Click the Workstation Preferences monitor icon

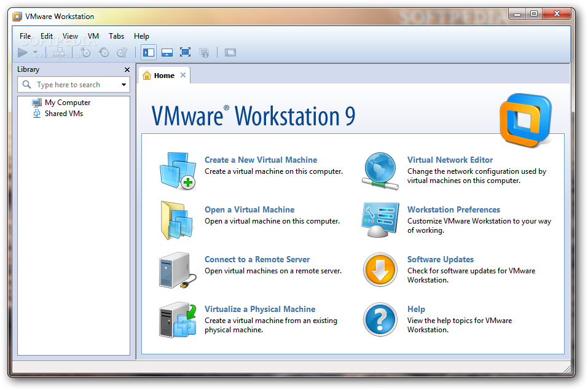[x=380, y=220]
